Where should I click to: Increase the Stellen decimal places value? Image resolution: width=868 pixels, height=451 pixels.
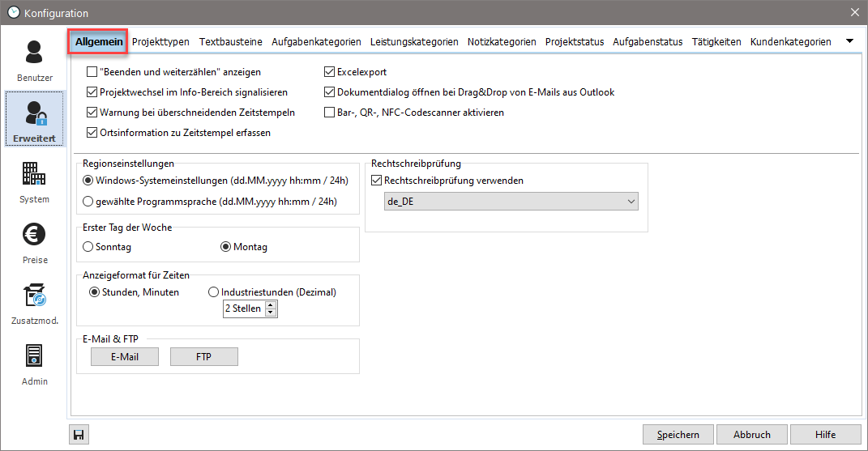pyautogui.click(x=271, y=304)
